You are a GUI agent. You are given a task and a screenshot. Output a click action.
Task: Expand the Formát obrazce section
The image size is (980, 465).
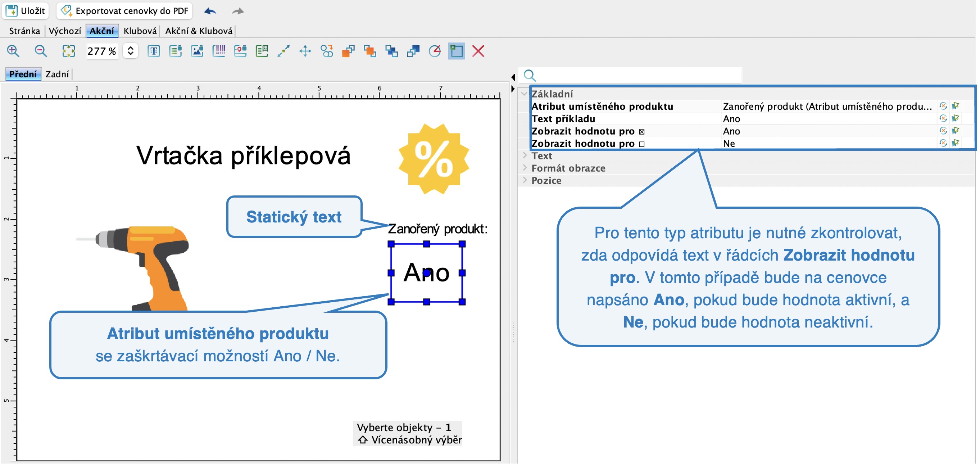coord(525,168)
